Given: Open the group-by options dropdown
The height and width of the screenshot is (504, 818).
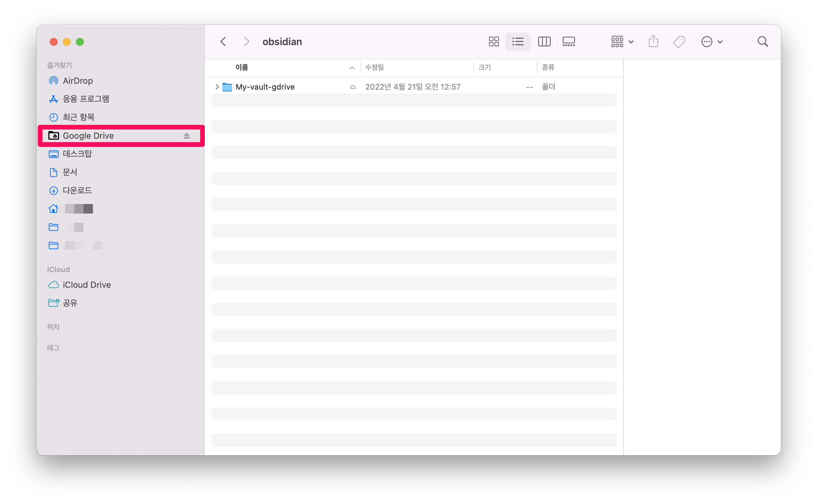Looking at the screenshot, I should [x=622, y=41].
